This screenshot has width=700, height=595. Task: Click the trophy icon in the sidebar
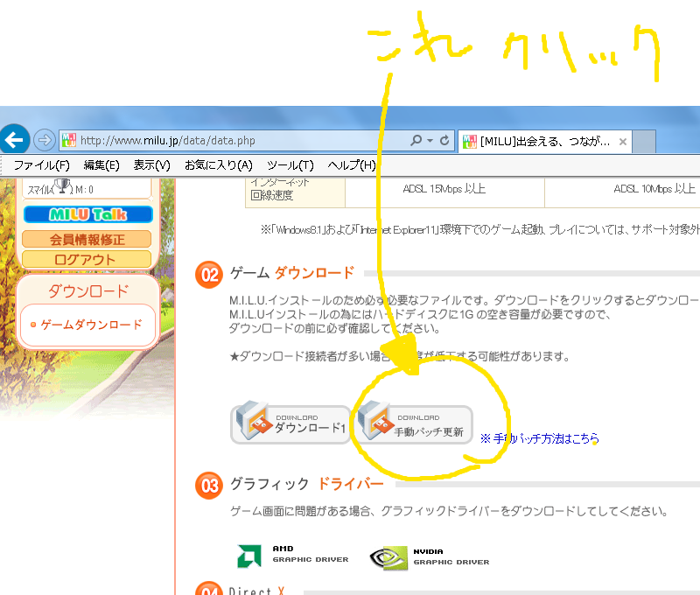[62, 186]
